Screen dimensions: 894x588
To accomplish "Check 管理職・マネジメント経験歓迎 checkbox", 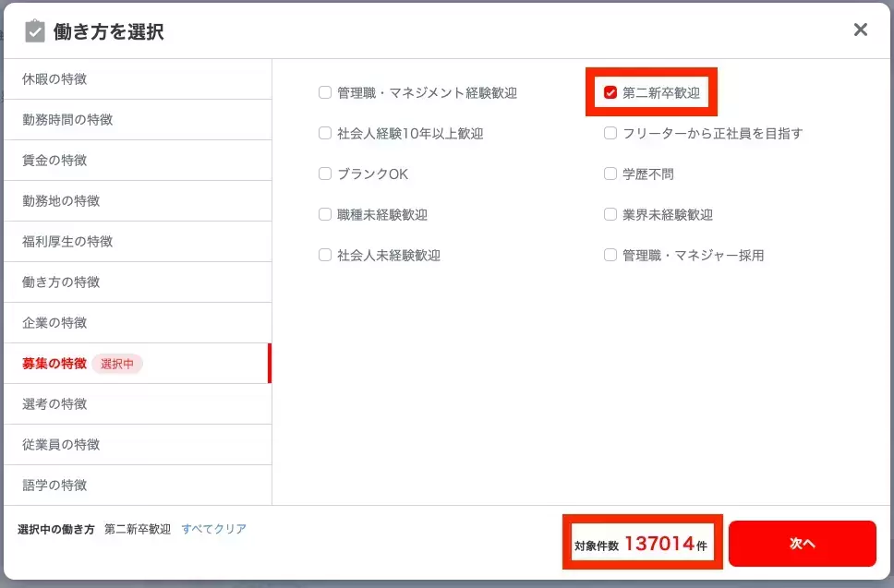I will [325, 92].
